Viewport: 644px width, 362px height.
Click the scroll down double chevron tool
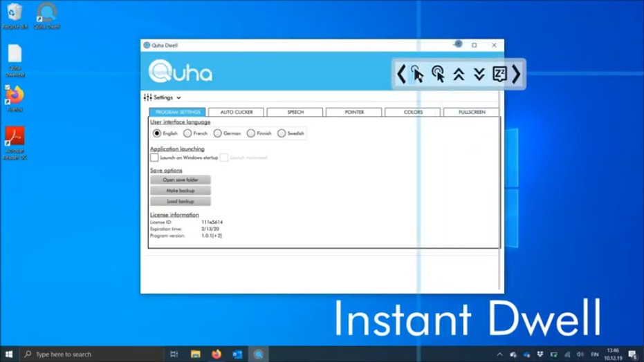point(479,74)
